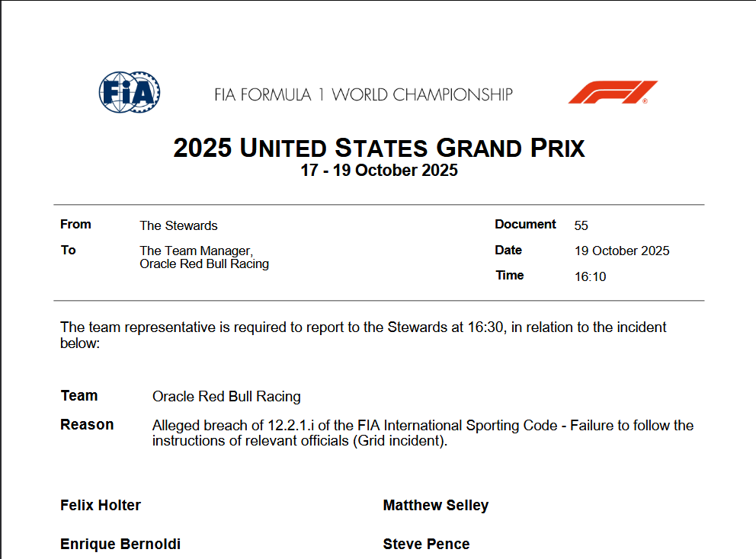The image size is (756, 559).
Task: Select the event dates 17 - 19 October 2025
Action: [379, 171]
